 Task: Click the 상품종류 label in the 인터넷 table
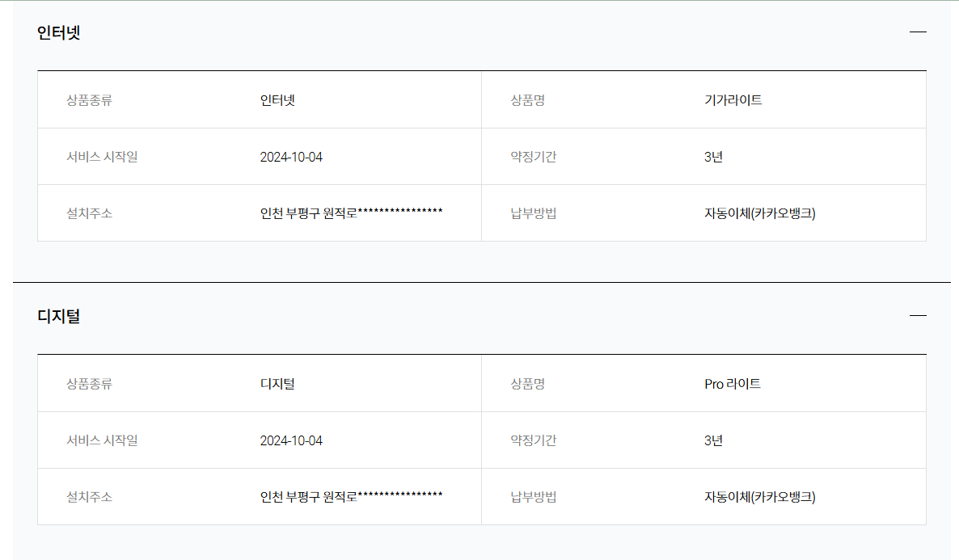(x=89, y=99)
